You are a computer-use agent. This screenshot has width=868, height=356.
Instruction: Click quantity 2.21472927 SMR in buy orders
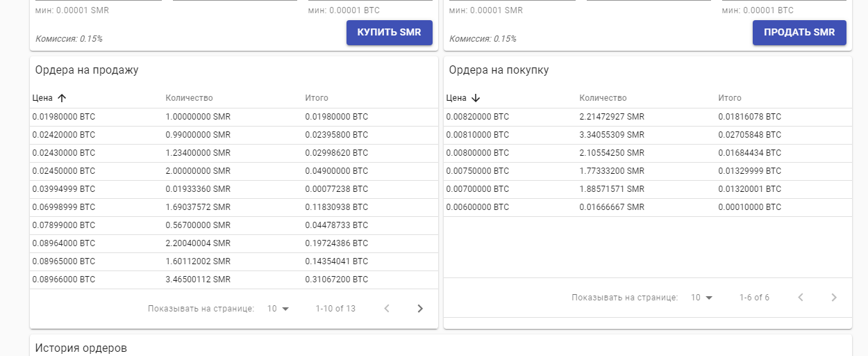click(612, 117)
